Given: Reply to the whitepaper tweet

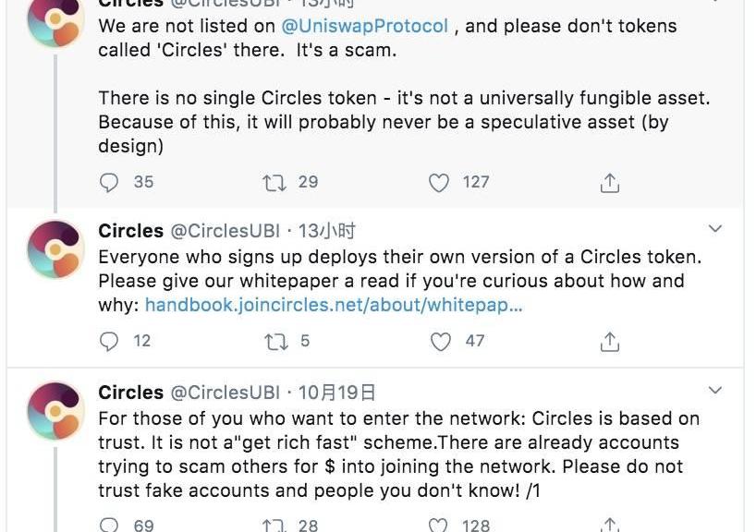Looking at the screenshot, I should pyautogui.click(x=110, y=342).
